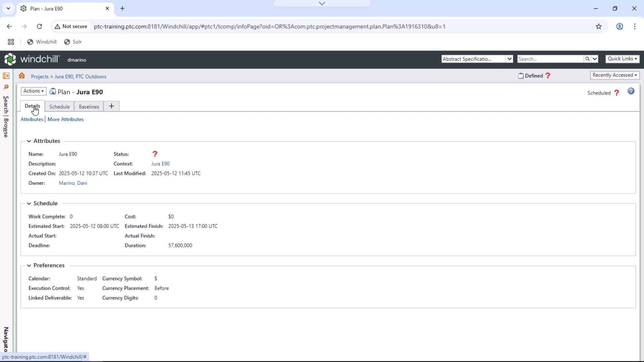Add a new tab with plus icon
644x362 pixels.
(x=122, y=8)
